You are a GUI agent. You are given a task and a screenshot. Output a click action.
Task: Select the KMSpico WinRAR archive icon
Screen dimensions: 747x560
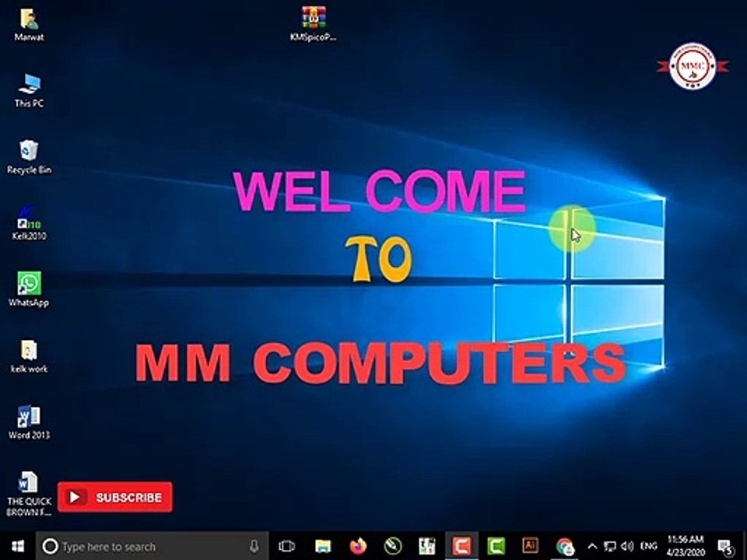[x=313, y=24]
